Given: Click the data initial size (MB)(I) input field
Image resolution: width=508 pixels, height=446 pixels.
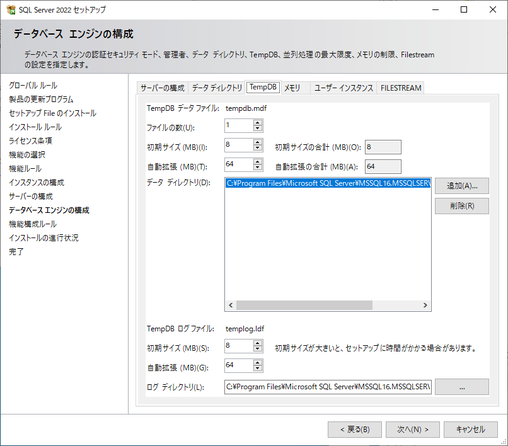Looking at the screenshot, I should coord(239,145).
